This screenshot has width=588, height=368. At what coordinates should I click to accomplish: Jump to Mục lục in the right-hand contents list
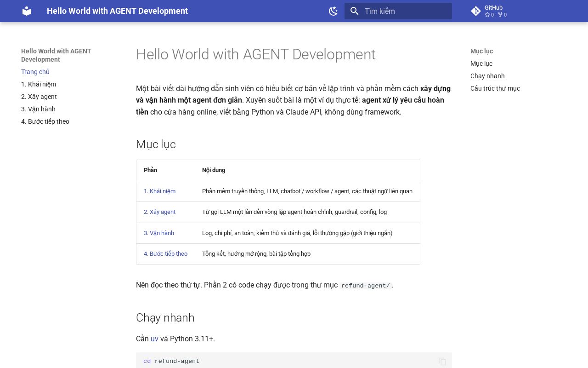tap(481, 63)
